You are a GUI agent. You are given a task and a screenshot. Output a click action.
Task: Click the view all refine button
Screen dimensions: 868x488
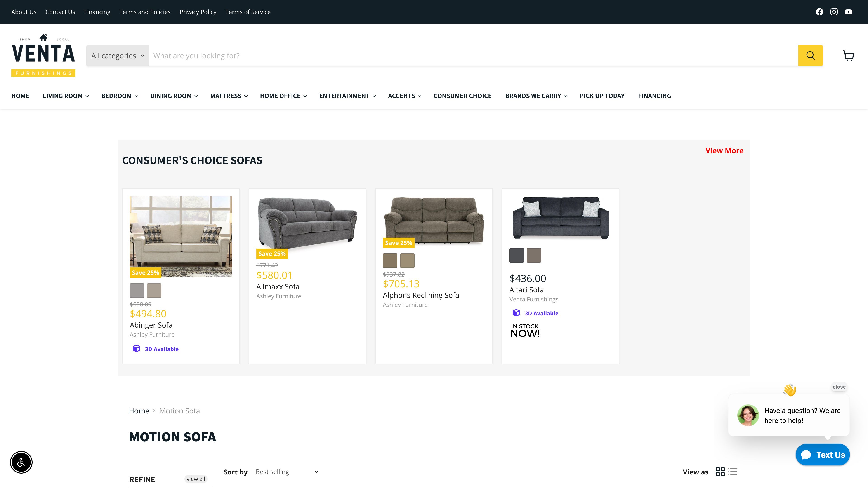point(196,479)
